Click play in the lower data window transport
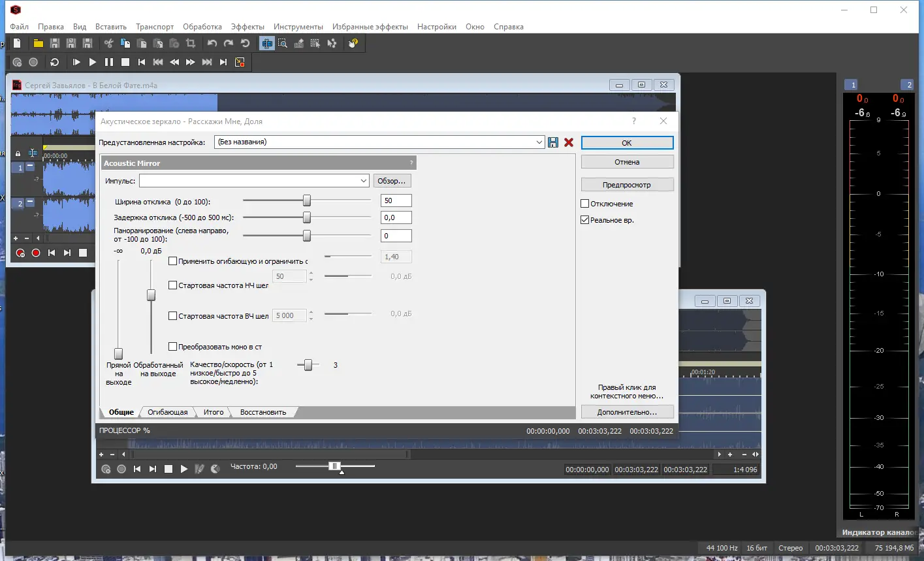The height and width of the screenshot is (561, 924). pos(184,469)
